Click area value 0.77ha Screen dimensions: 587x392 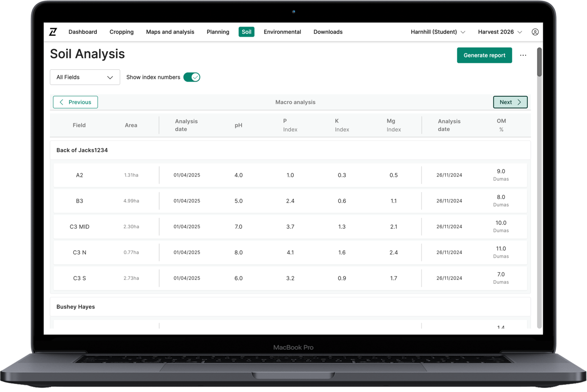pos(131,252)
